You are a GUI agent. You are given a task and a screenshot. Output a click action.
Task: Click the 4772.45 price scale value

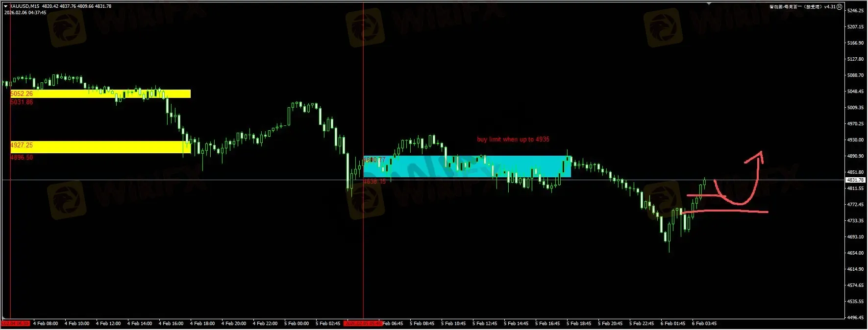click(855, 205)
